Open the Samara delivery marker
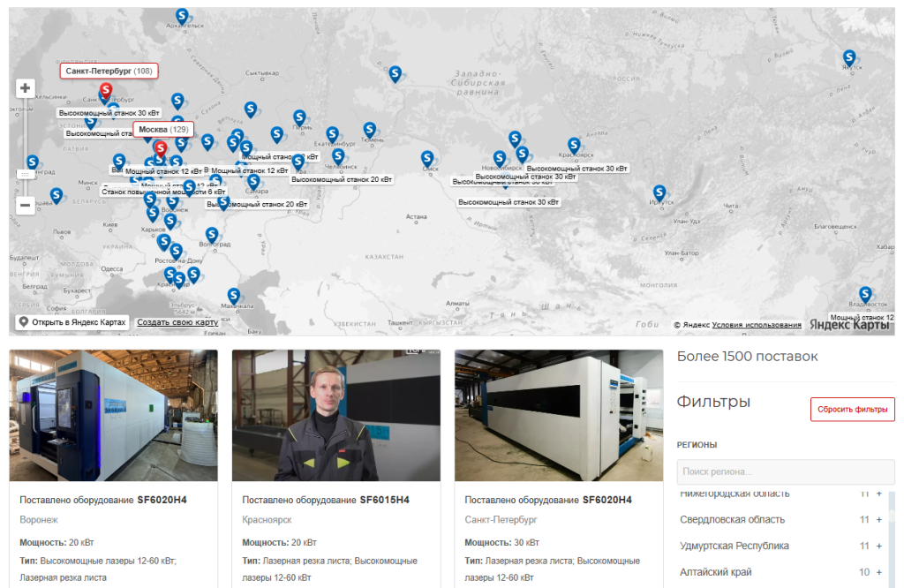This screenshot has height=588, width=904. coord(253,182)
